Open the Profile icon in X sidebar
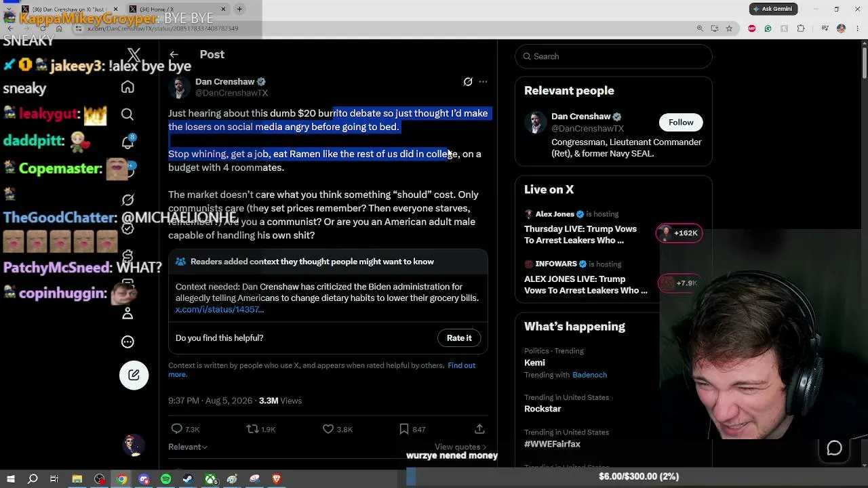The width and height of the screenshot is (868, 488). [127, 314]
